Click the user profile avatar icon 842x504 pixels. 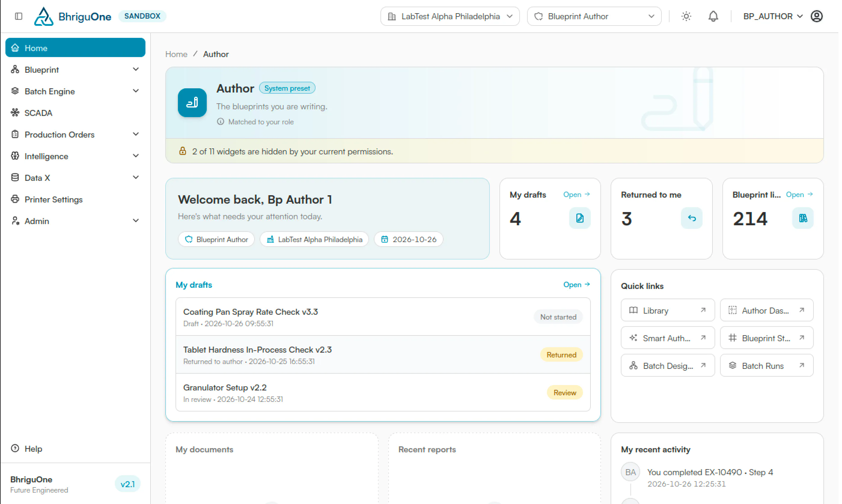point(816,16)
